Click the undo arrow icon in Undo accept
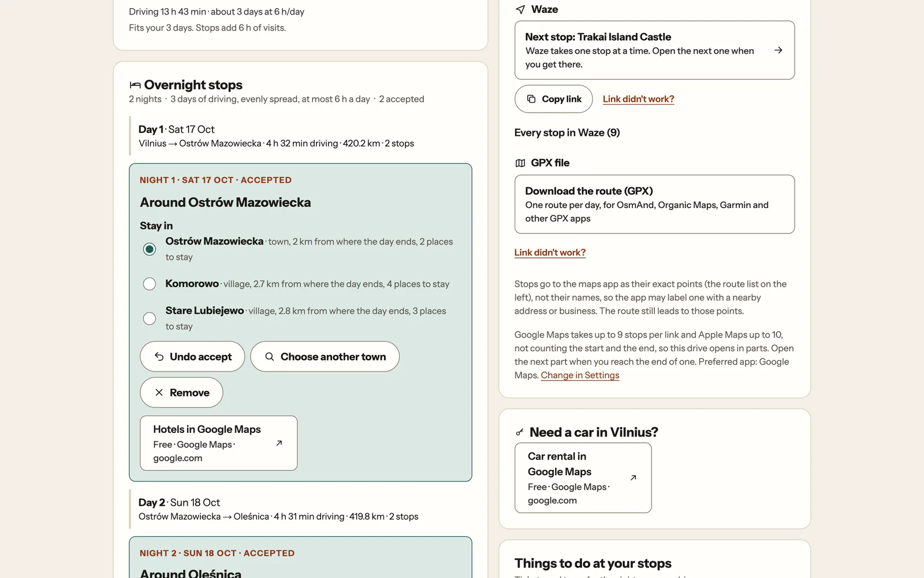The height and width of the screenshot is (578, 924). click(x=159, y=357)
